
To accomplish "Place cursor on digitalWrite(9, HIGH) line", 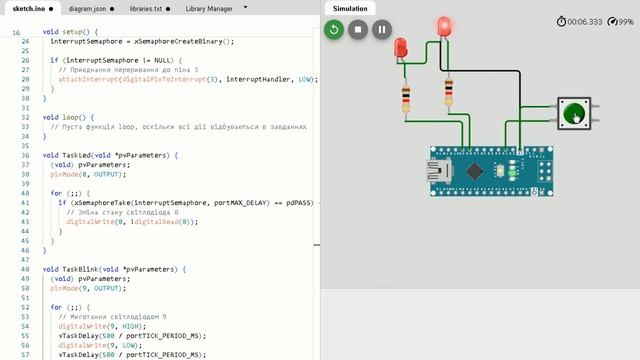I will (102, 326).
